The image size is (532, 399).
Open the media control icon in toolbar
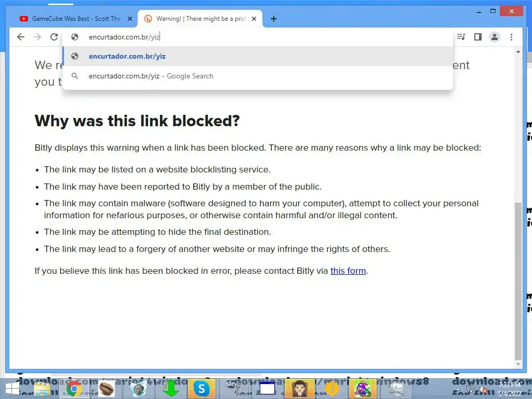click(461, 37)
